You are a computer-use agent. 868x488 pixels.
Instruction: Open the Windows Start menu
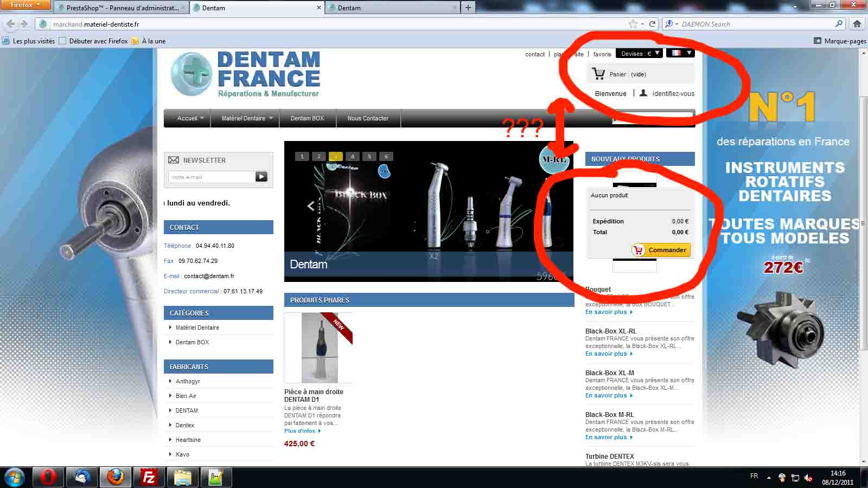click(15, 477)
